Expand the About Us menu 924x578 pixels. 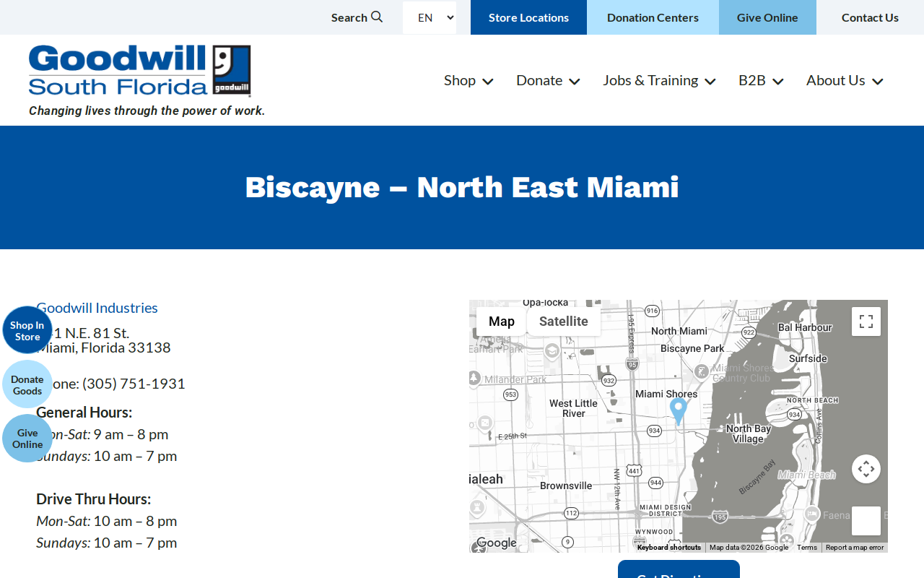[845, 80]
